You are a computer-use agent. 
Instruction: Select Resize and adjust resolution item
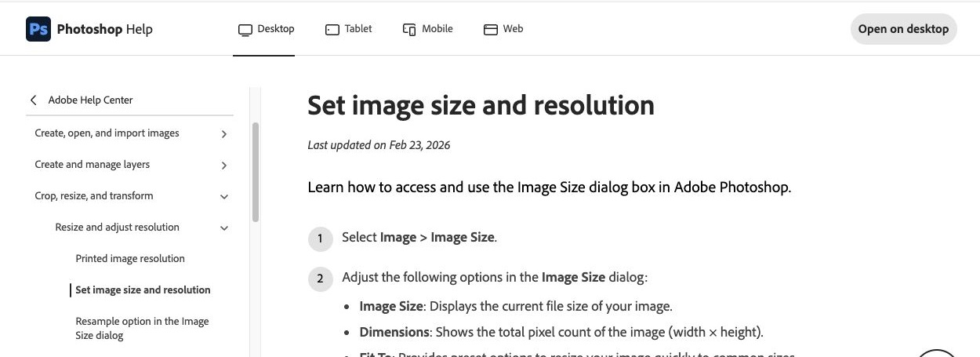tap(117, 228)
